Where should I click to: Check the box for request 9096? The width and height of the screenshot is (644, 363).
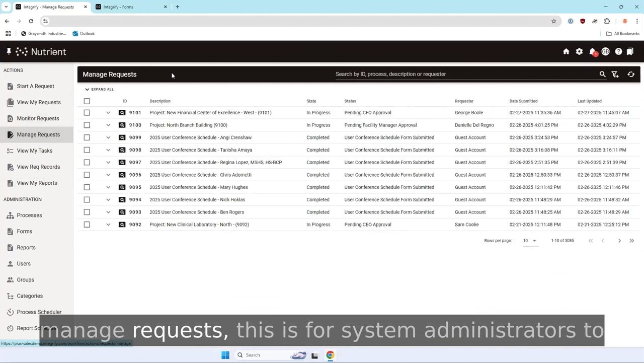(87, 175)
